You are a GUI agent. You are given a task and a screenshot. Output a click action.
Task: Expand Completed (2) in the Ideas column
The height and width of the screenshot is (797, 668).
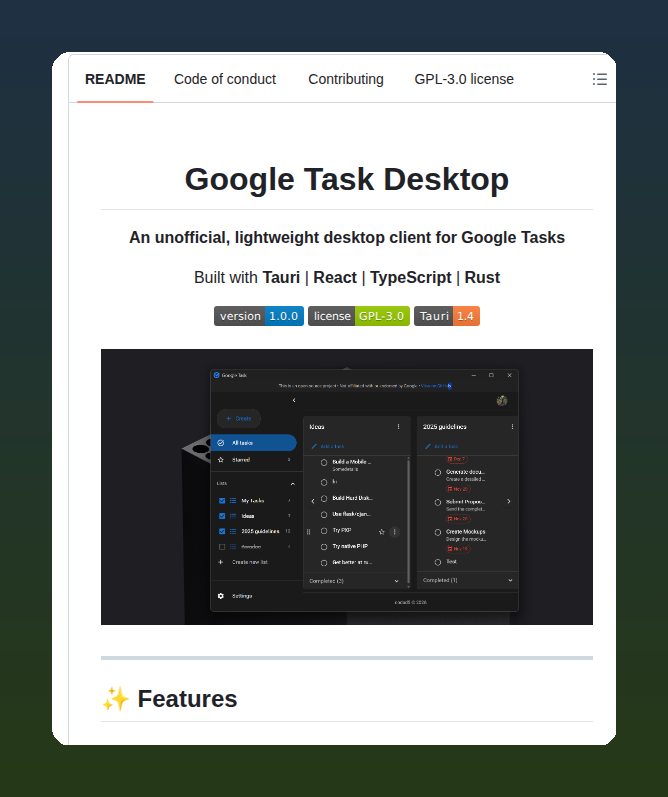click(397, 581)
